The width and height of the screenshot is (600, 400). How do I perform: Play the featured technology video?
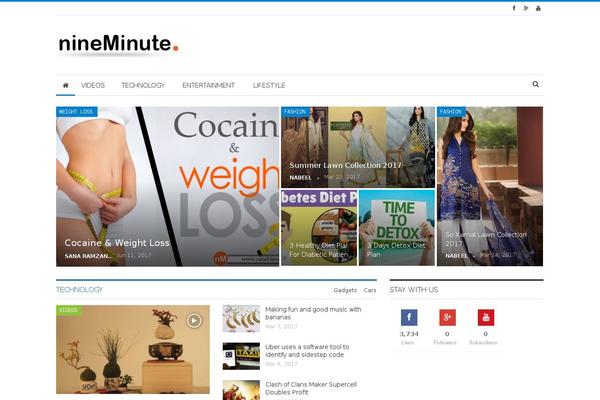coord(194,320)
